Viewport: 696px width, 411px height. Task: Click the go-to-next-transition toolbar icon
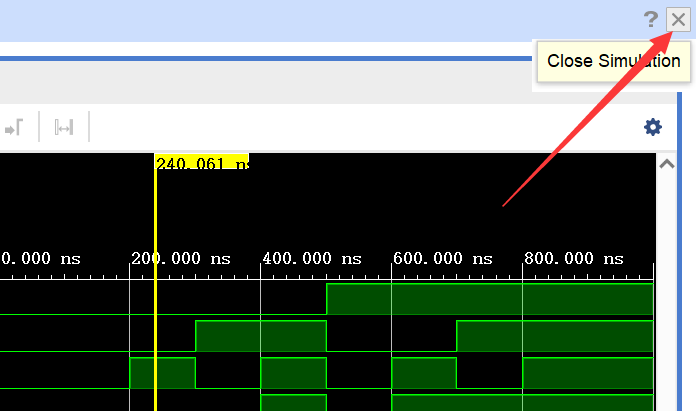(14, 128)
